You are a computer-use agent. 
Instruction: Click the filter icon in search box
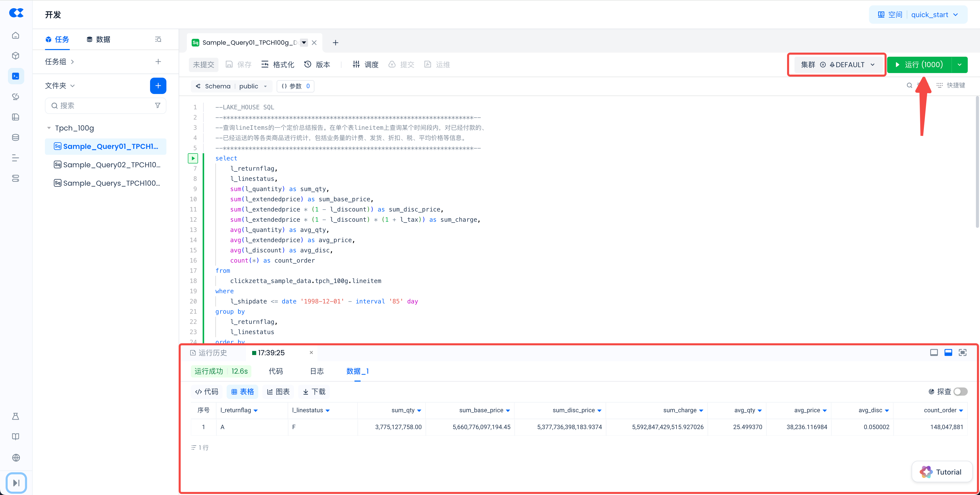(x=157, y=105)
